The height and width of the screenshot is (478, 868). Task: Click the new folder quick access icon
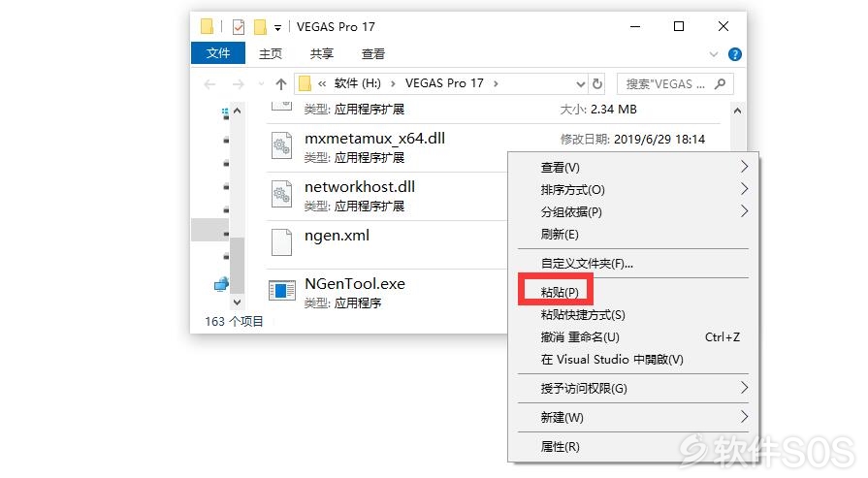(x=260, y=26)
